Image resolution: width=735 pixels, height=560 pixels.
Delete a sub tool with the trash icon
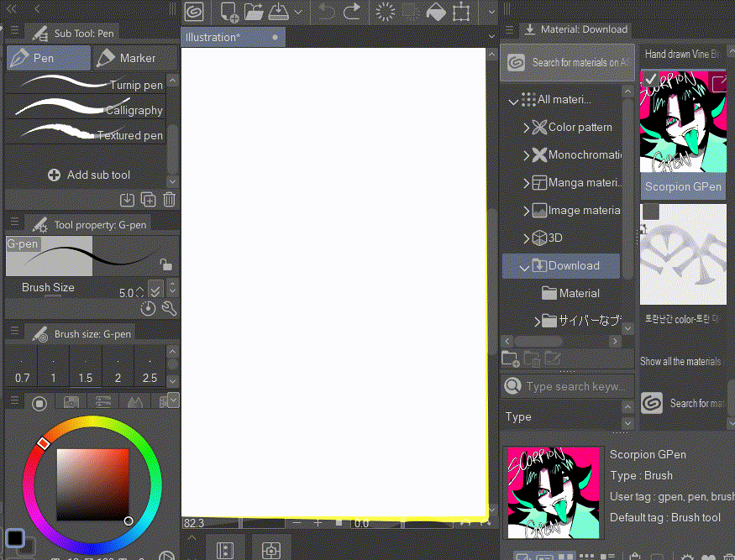tap(169, 199)
